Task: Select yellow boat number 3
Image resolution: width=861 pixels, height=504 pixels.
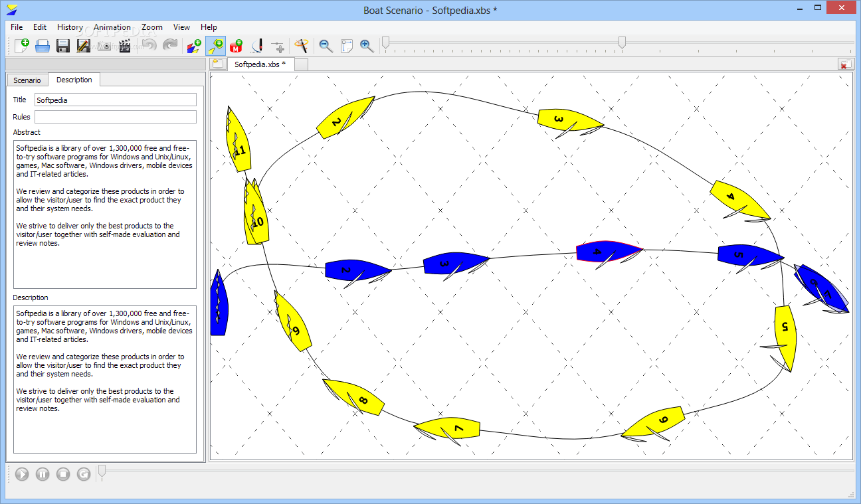Action: click(x=570, y=122)
